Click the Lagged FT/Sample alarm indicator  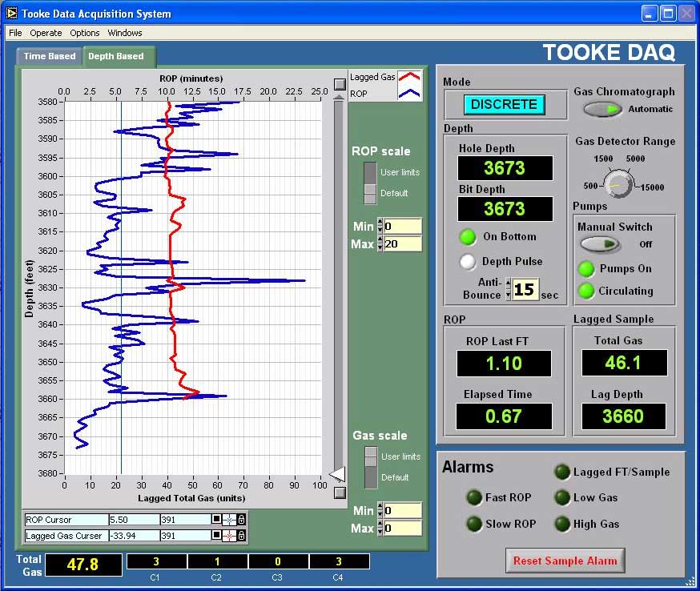[562, 472]
